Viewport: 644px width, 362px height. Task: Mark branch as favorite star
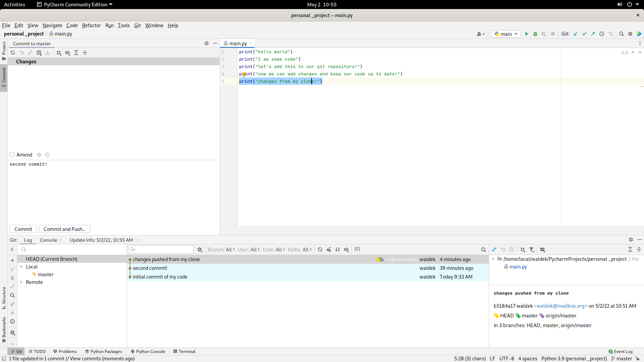(12, 313)
